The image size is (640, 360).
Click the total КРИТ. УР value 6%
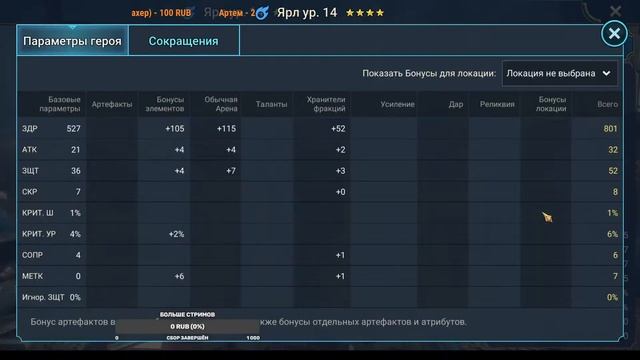(x=612, y=234)
